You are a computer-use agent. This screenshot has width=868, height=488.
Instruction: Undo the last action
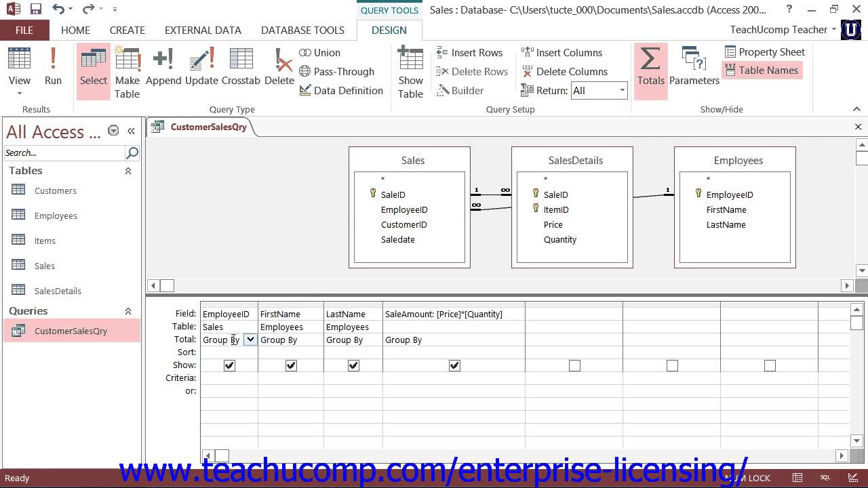[x=58, y=9]
